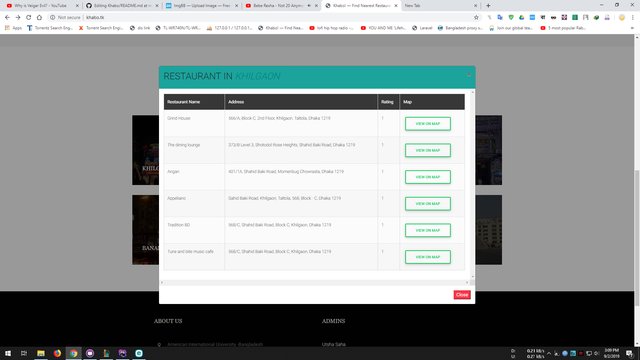Click the page vertical scrollbar
The width and height of the screenshot is (640, 360).
[637, 238]
